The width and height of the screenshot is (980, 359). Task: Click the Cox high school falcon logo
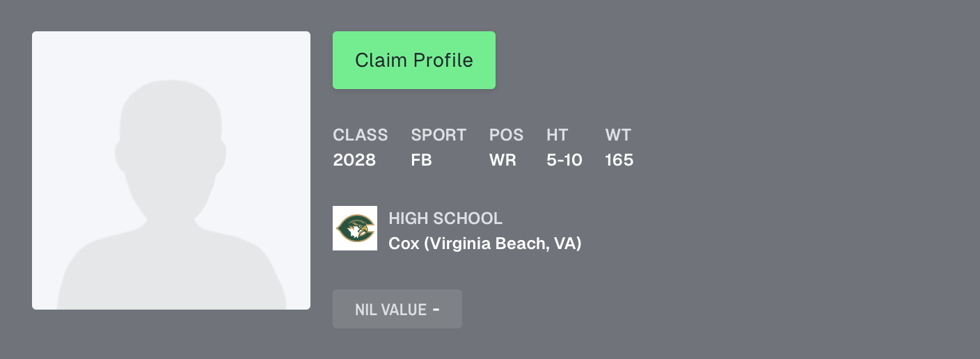pyautogui.click(x=355, y=228)
